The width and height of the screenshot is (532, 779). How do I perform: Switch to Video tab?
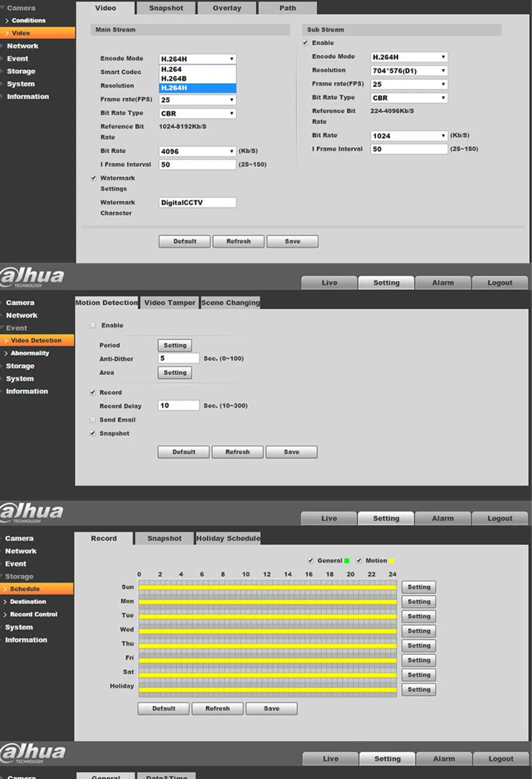click(x=105, y=8)
